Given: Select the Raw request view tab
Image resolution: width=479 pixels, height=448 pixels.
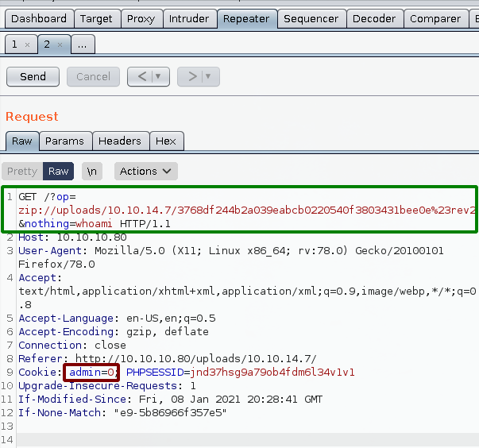Looking at the screenshot, I should (22, 141).
